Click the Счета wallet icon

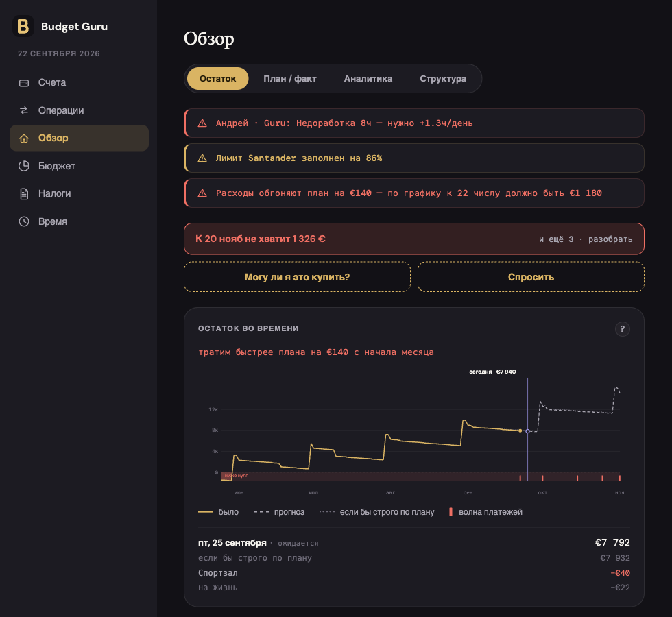24,83
